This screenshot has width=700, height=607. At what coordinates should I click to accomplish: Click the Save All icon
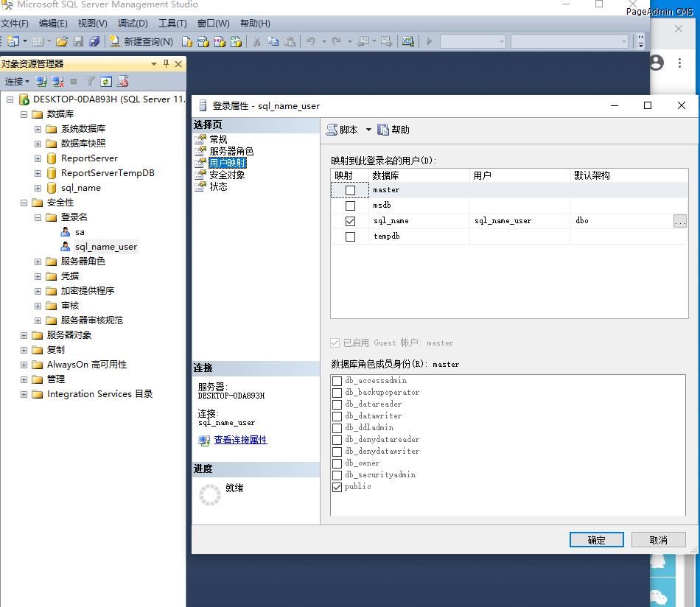(94, 41)
